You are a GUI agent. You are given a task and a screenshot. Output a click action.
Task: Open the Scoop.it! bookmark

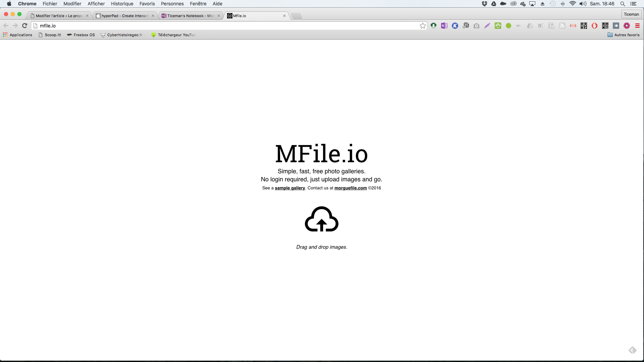click(x=50, y=35)
